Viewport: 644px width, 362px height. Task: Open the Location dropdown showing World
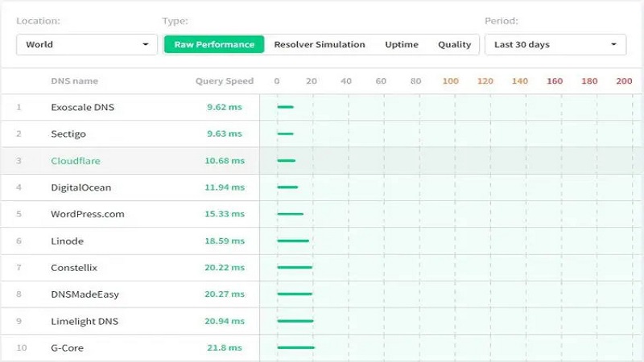coord(86,45)
